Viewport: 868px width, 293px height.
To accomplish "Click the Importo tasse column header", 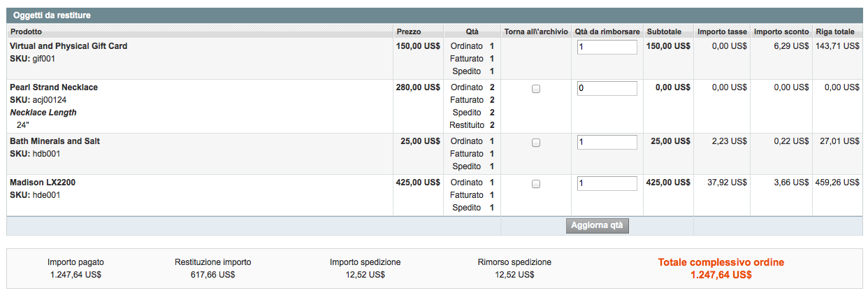I will 722,31.
